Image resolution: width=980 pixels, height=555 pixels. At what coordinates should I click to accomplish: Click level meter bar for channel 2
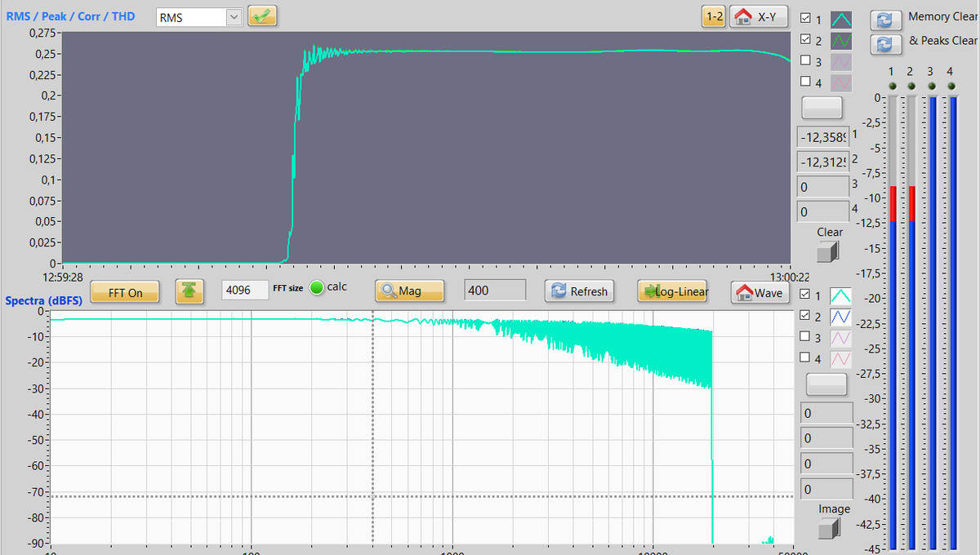coord(912,322)
